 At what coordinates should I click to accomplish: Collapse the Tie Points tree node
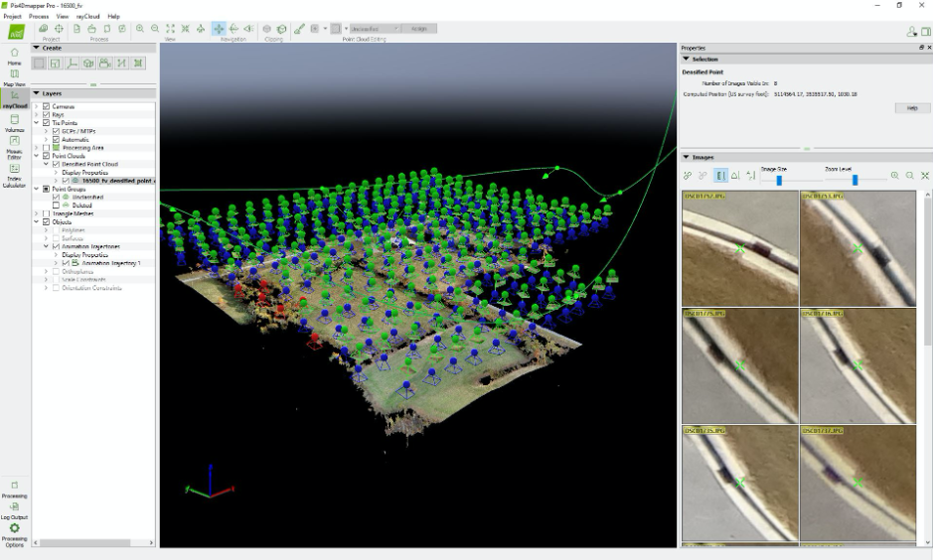point(36,123)
